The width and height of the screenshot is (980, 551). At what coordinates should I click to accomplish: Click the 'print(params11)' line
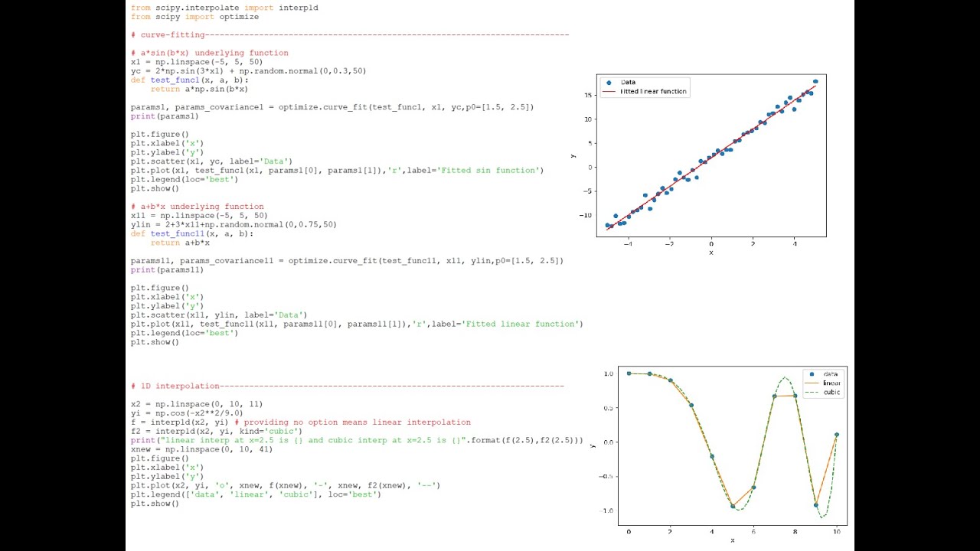click(167, 270)
